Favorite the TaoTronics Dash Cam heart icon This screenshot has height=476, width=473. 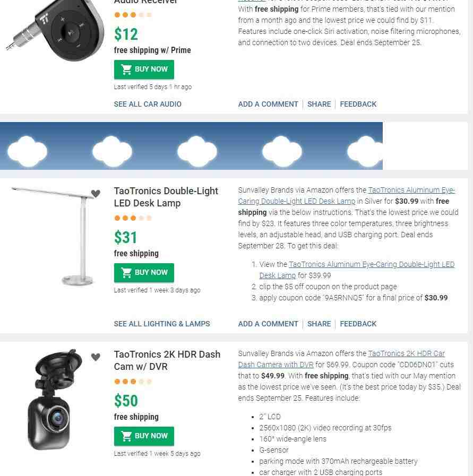(x=96, y=357)
